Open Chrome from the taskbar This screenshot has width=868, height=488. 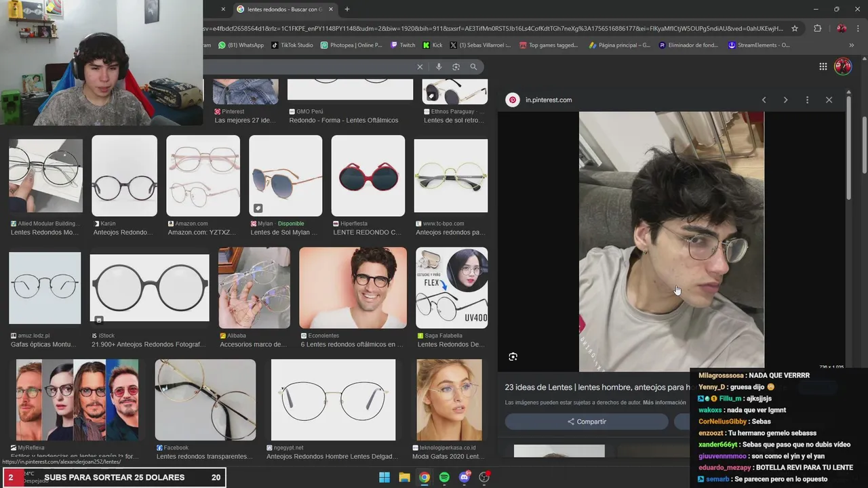tap(424, 477)
